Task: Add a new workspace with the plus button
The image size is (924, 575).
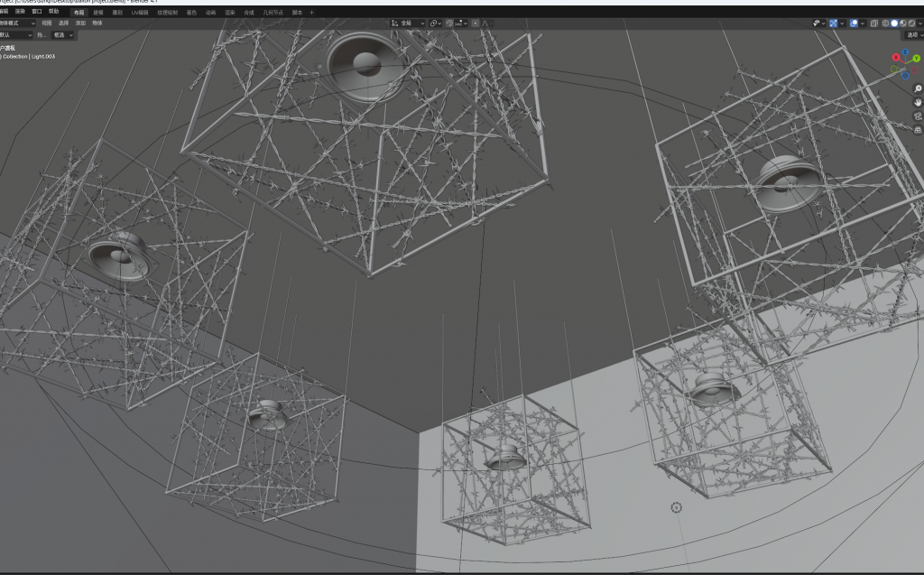Action: click(311, 13)
